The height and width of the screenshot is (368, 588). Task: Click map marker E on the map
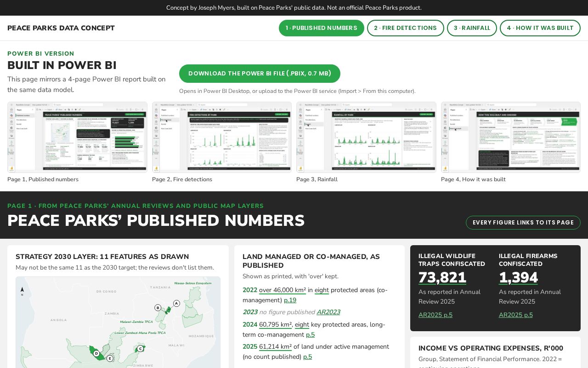click(x=110, y=358)
